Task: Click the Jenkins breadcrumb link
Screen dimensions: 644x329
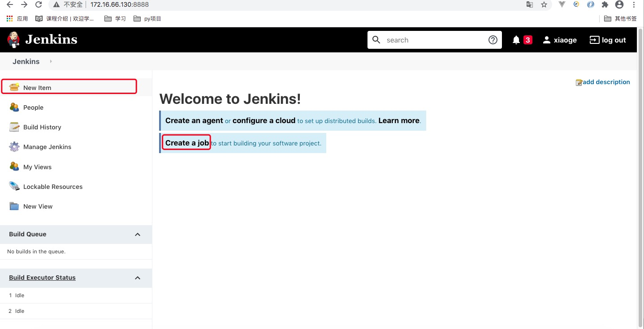Action: point(26,61)
